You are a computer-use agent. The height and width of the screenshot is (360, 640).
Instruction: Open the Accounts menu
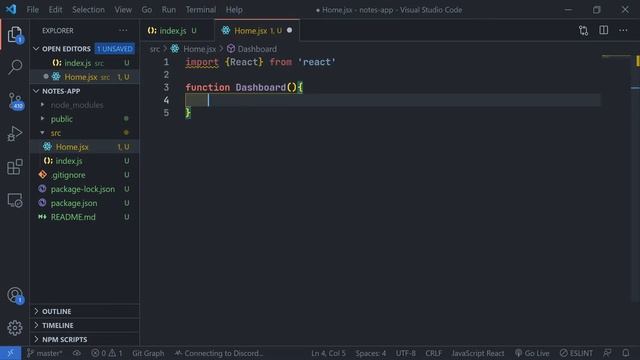point(15,295)
